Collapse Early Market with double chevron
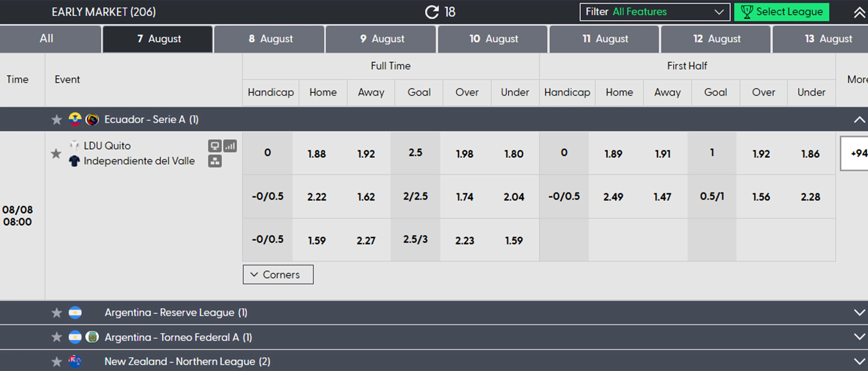This screenshot has height=371, width=868. 859,12
